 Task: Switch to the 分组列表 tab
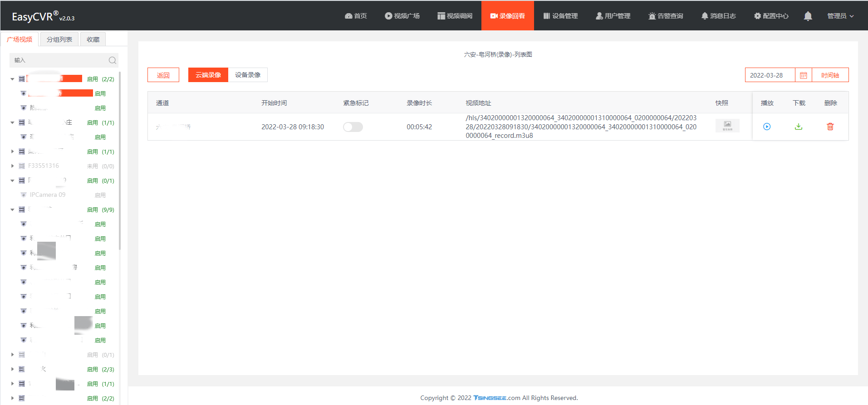pyautogui.click(x=59, y=39)
